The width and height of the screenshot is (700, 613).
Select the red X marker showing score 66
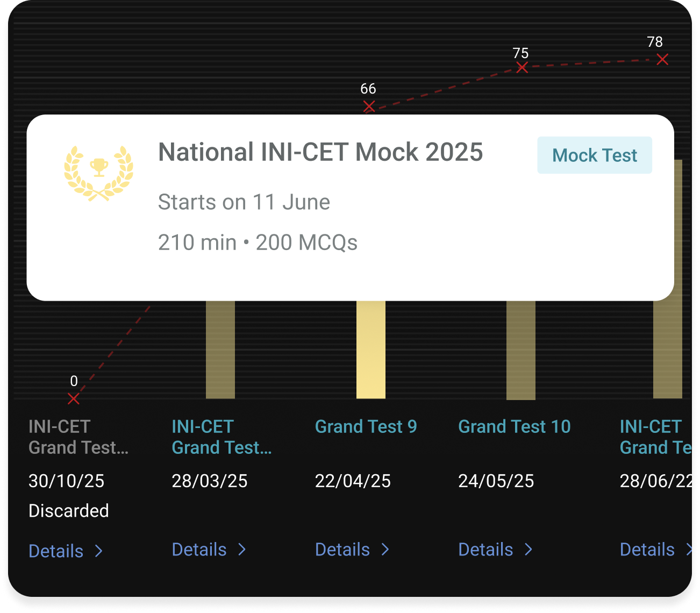click(369, 107)
